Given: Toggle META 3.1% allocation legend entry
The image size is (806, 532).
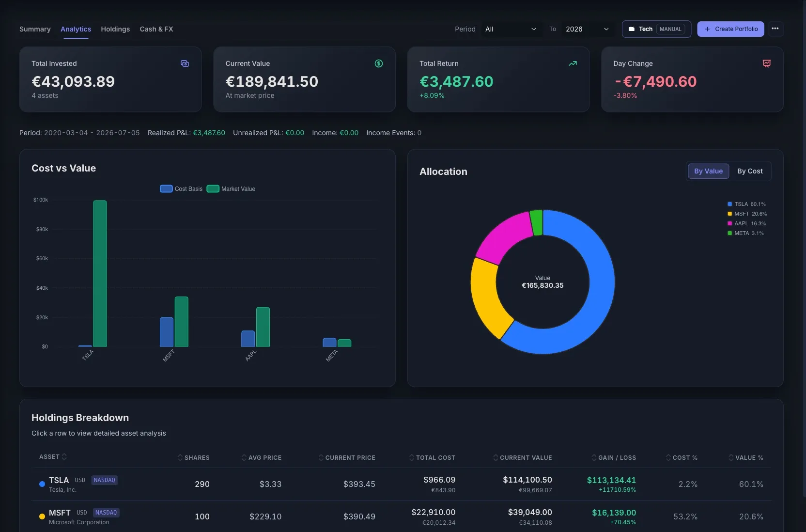Looking at the screenshot, I should [745, 233].
